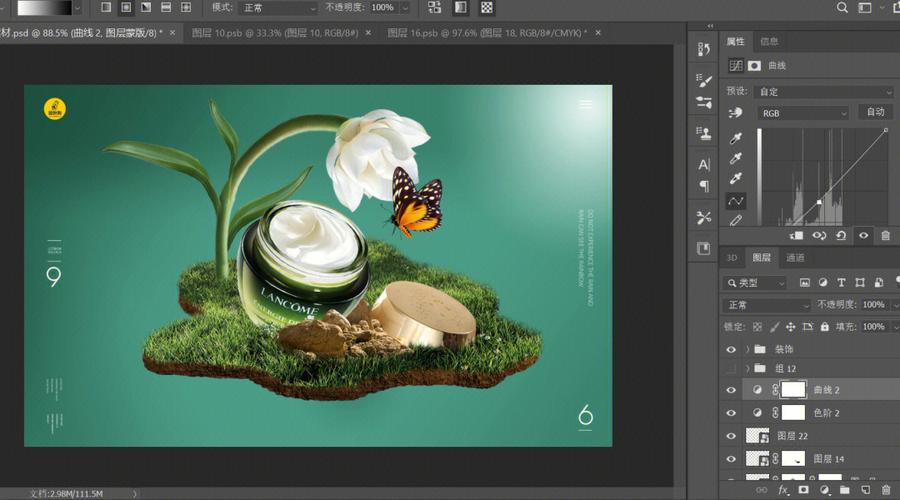This screenshot has width=900, height=500.
Task: Select the linear gradient style icon
Action: (106, 7)
